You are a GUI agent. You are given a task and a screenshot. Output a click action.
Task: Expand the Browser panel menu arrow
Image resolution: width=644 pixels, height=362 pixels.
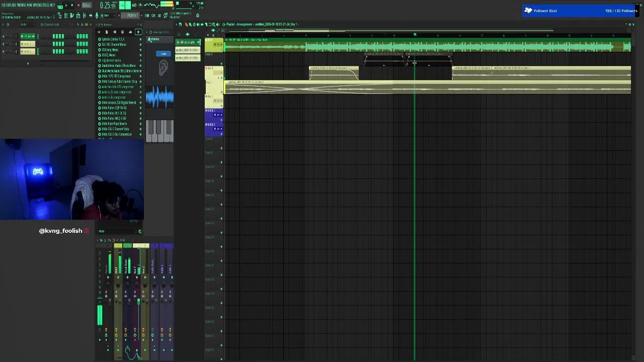point(96,25)
